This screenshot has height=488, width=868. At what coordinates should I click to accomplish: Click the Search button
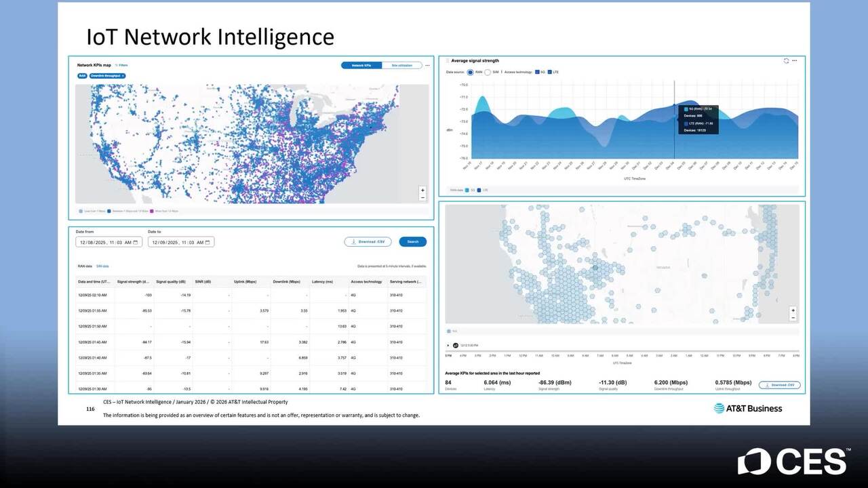pyautogui.click(x=412, y=242)
